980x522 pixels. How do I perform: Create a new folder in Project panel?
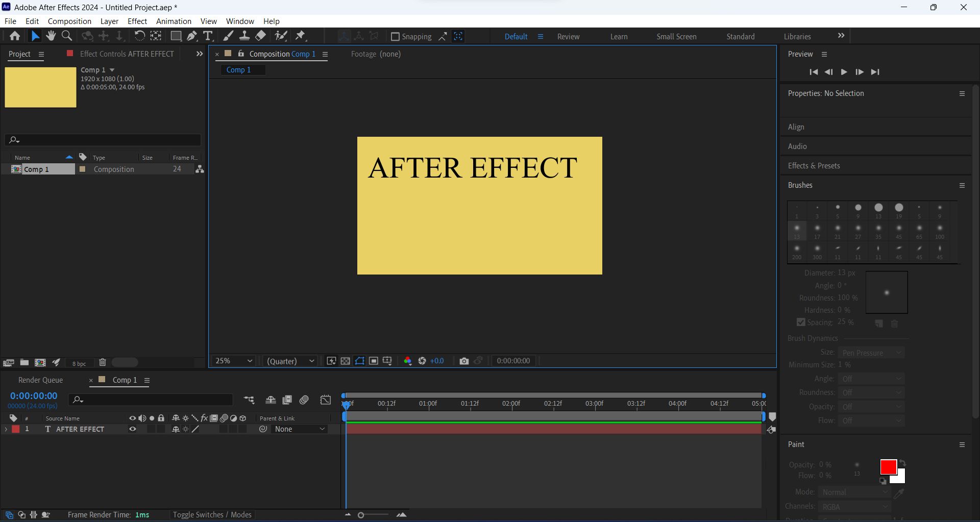tap(24, 362)
